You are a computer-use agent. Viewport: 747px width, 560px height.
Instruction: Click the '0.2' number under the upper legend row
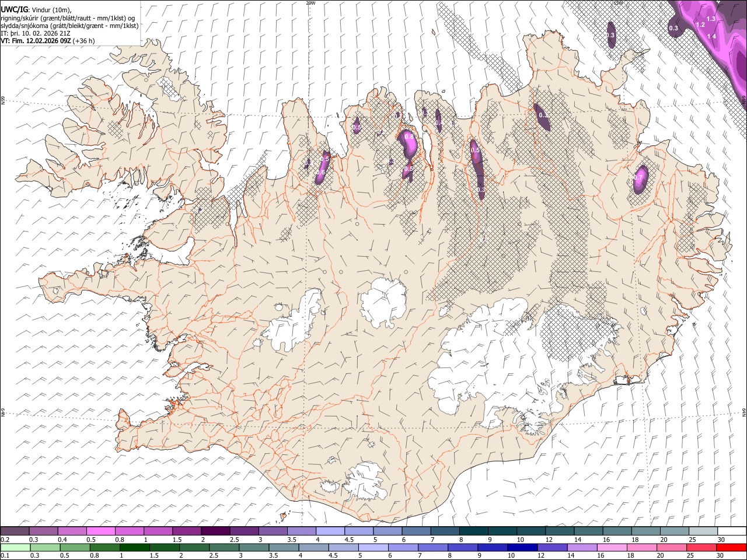[x=5, y=540]
